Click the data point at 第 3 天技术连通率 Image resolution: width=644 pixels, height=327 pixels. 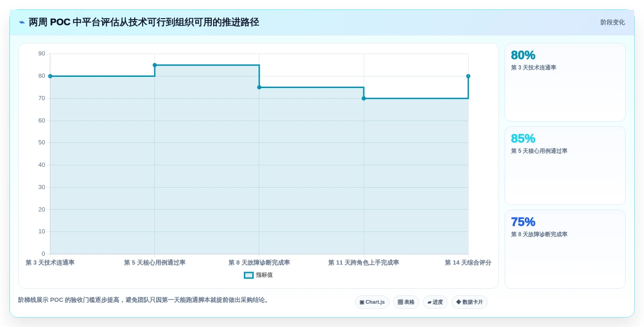tap(50, 76)
